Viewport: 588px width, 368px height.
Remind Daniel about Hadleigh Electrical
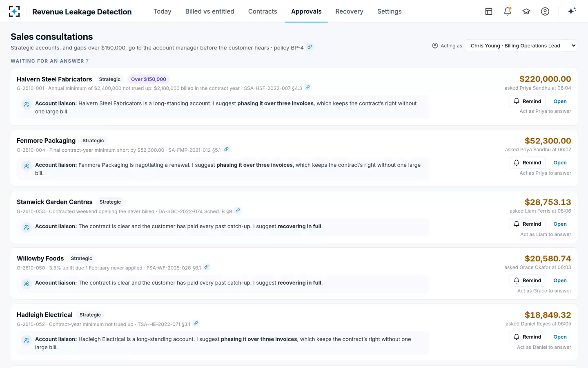coord(527,337)
